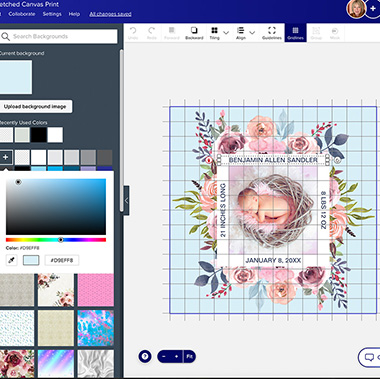This screenshot has width=380, height=379.
Task: Select the BENJAMIN ALLEN SANDLER text
Action: pos(273,160)
